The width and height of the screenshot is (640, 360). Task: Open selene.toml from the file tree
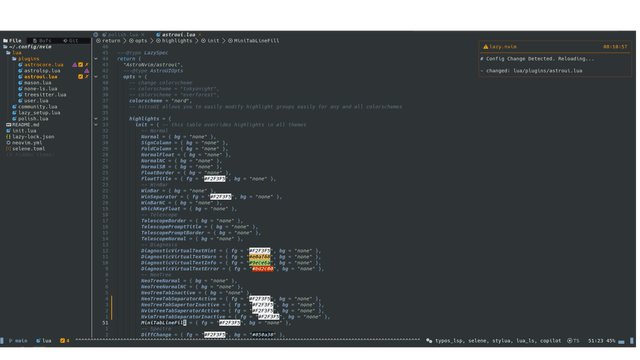click(26, 149)
